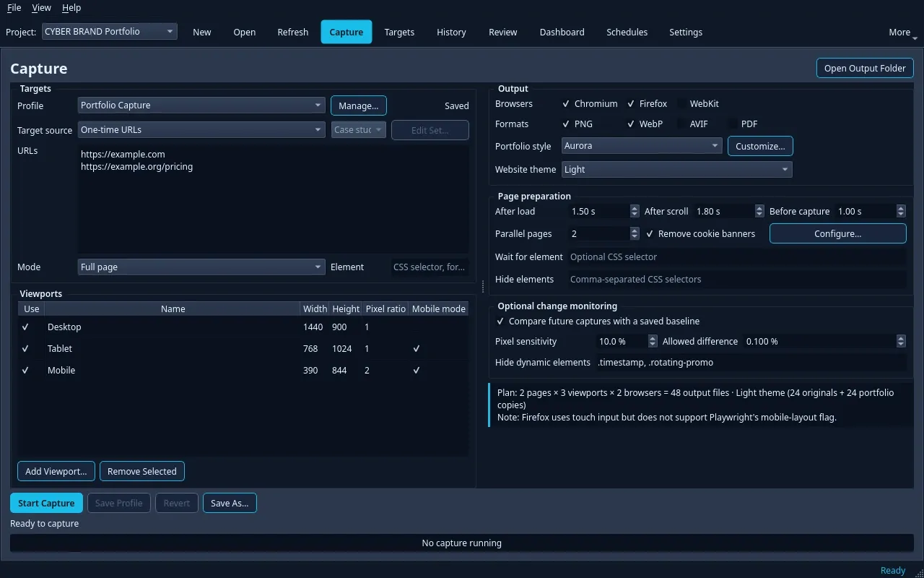924x578 pixels.
Task: Toggle Mobile mode for Mobile row
Action: click(x=417, y=371)
